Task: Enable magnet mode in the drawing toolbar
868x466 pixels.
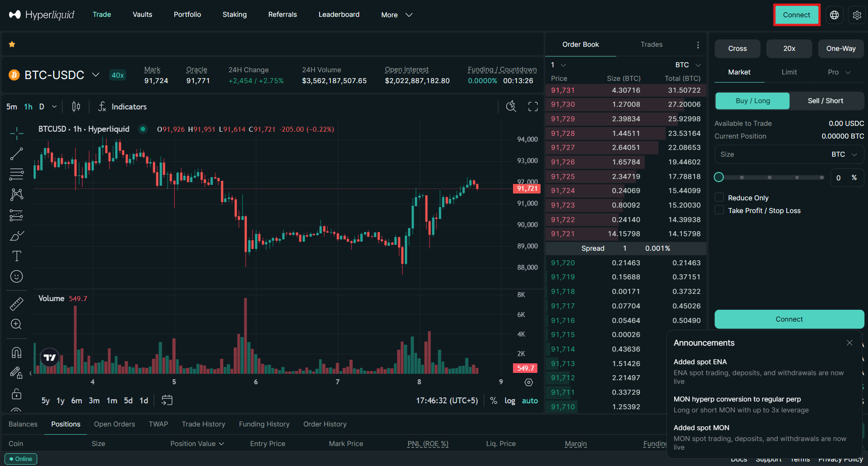Action: 16,352
